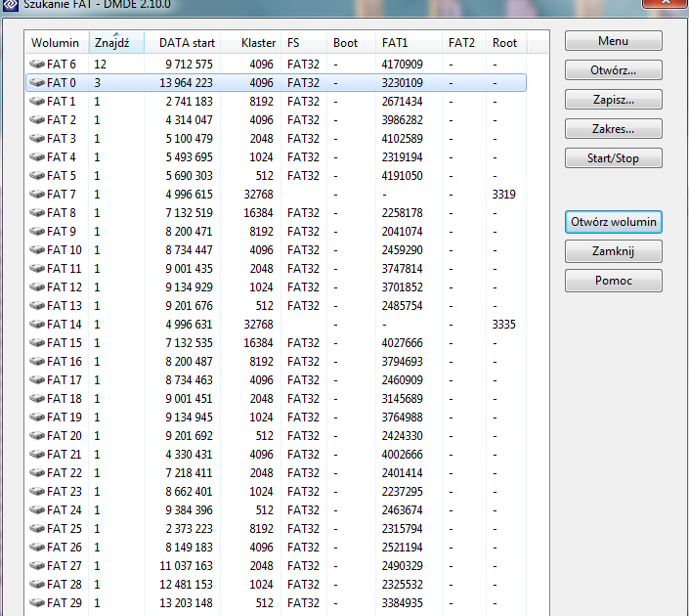Select the volume icon for FAT 20

pyautogui.click(x=37, y=436)
